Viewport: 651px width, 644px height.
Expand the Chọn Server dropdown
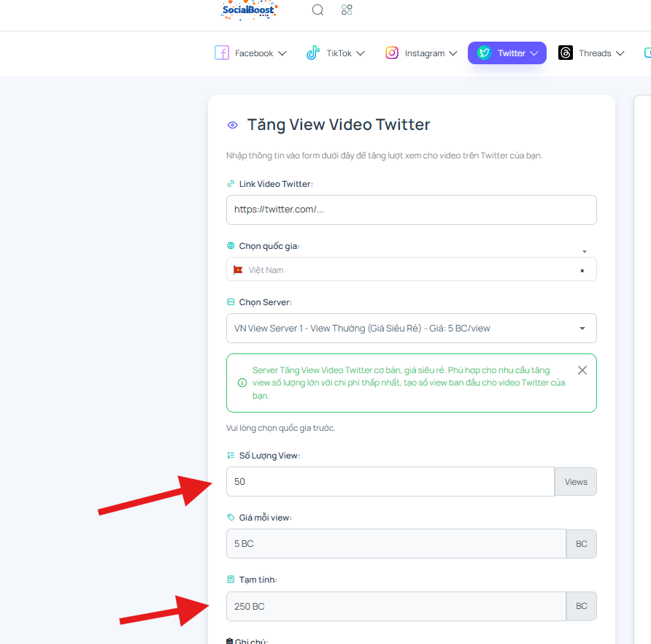(412, 329)
